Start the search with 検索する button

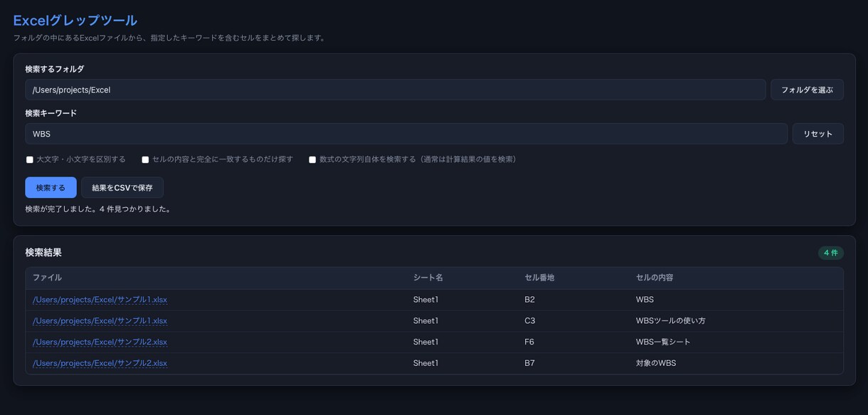51,187
